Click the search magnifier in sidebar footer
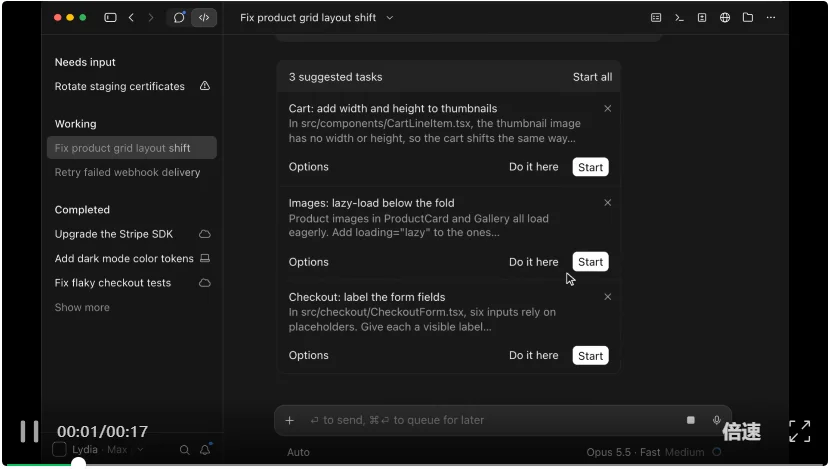The image size is (830, 469). tap(184, 449)
